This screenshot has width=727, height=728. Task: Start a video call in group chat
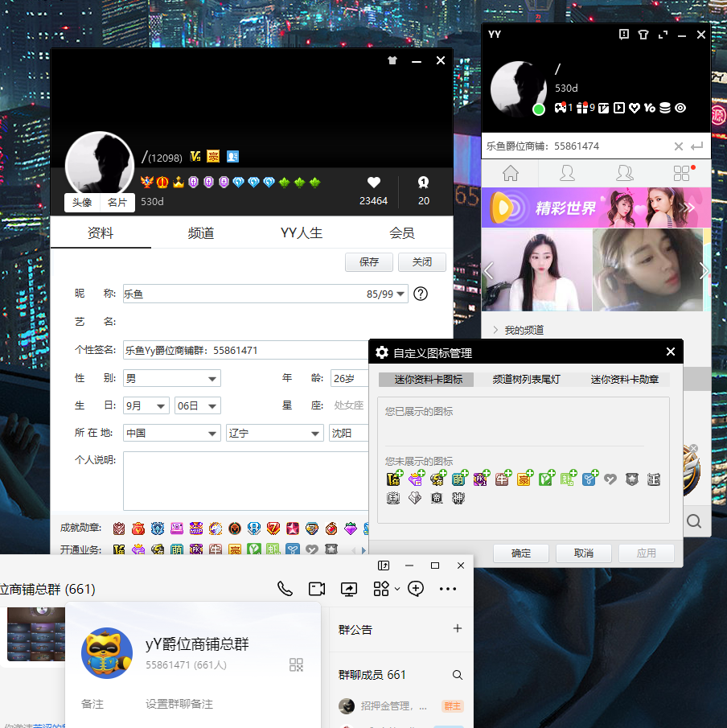[x=317, y=589]
